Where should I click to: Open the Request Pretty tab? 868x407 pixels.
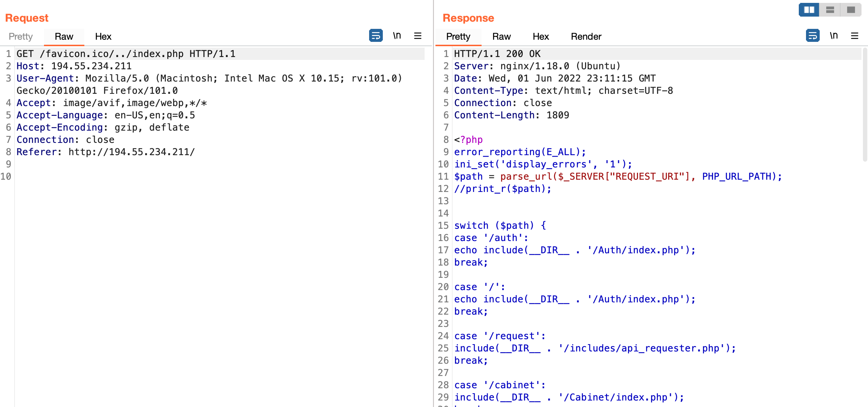click(21, 36)
